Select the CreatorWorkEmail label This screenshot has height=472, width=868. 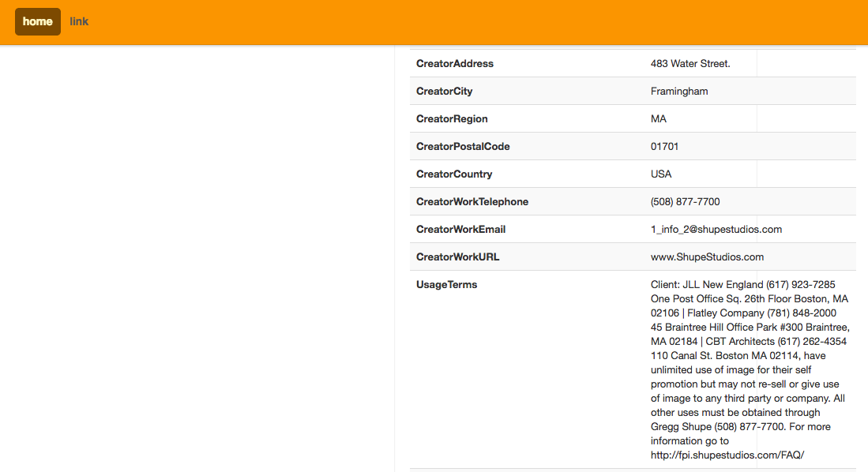point(460,230)
